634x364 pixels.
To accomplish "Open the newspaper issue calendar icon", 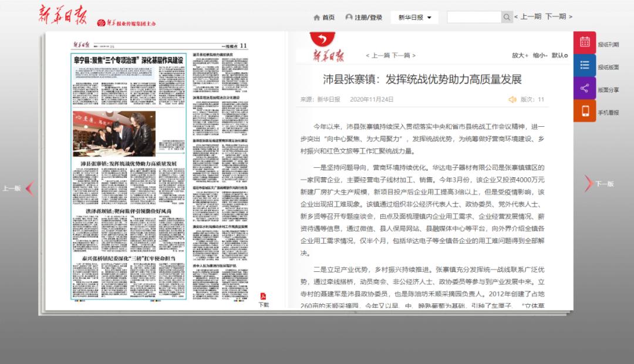I will pyautogui.click(x=585, y=42).
